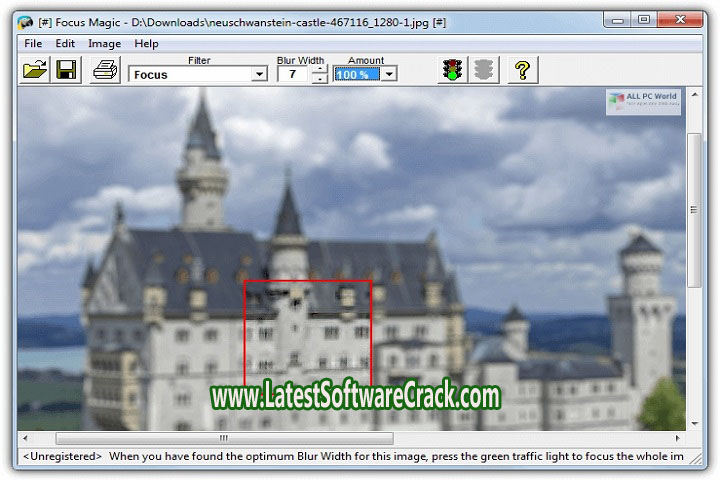Close the Focus Magic window
The width and height of the screenshot is (720, 480).
click(x=681, y=20)
